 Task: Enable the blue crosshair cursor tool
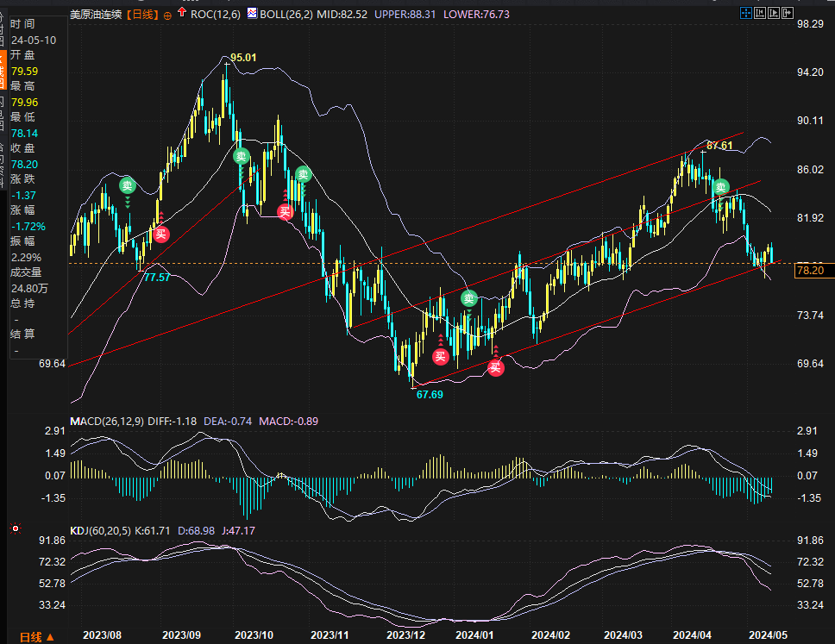coord(745,13)
